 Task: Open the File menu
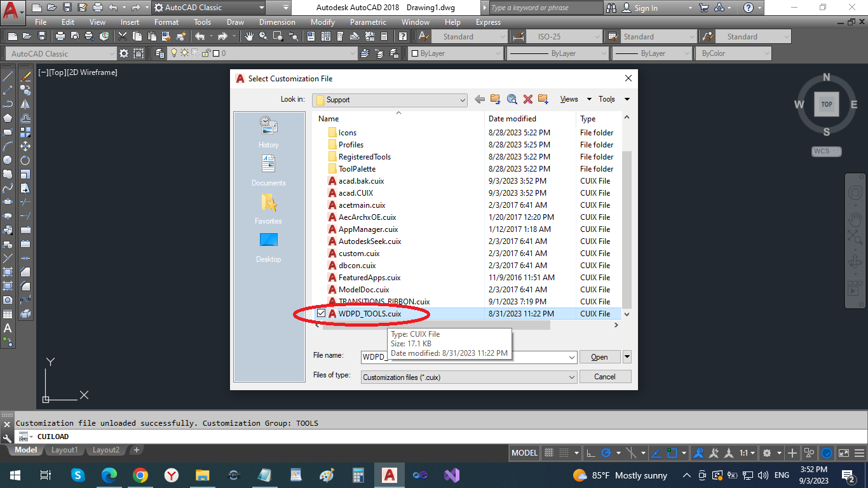tap(41, 22)
